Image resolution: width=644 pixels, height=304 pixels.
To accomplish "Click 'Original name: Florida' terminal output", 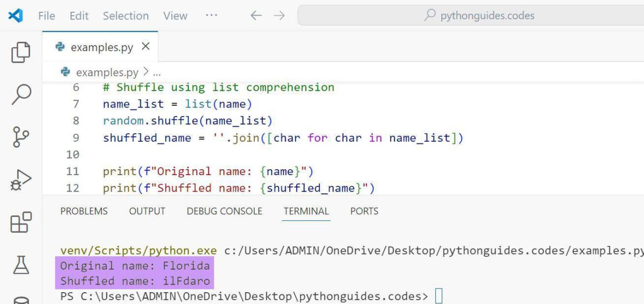I will click(x=135, y=265).
